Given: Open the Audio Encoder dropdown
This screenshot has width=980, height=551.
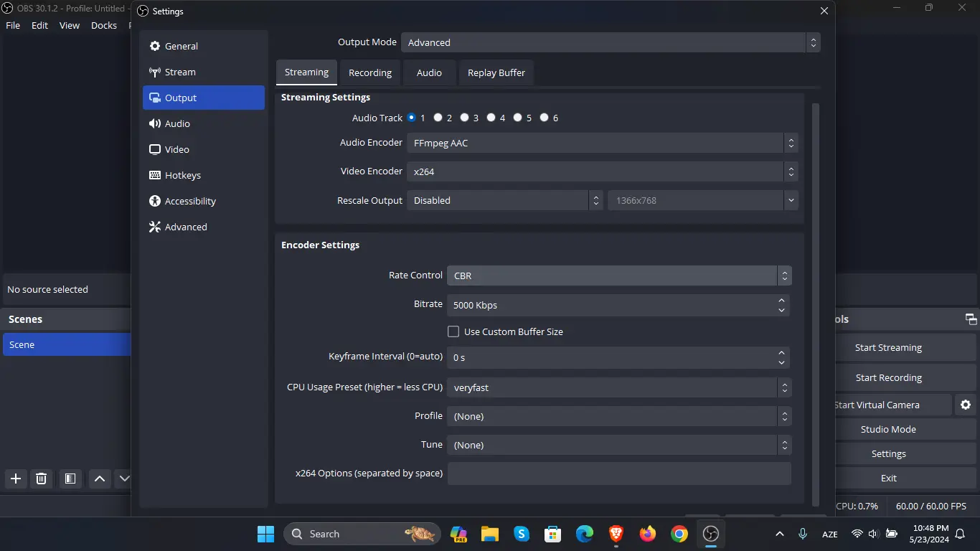Looking at the screenshot, I should coord(603,143).
